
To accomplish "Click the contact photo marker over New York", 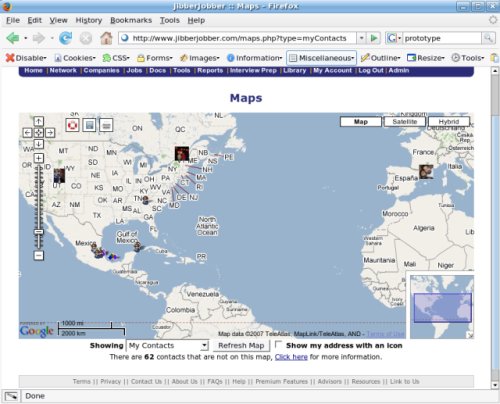I will coord(182,153).
